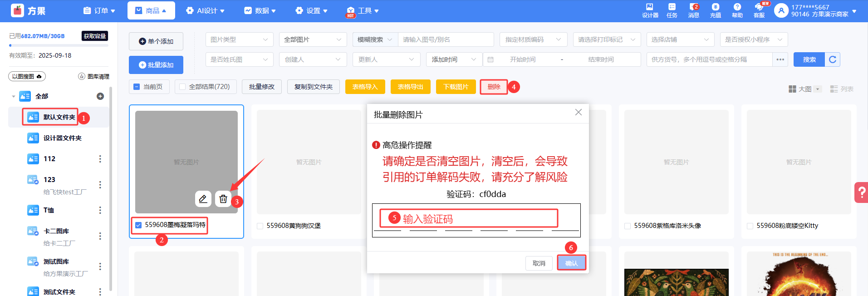Select the 设计器文件夹 folder
The height and width of the screenshot is (296, 868).
tap(59, 138)
